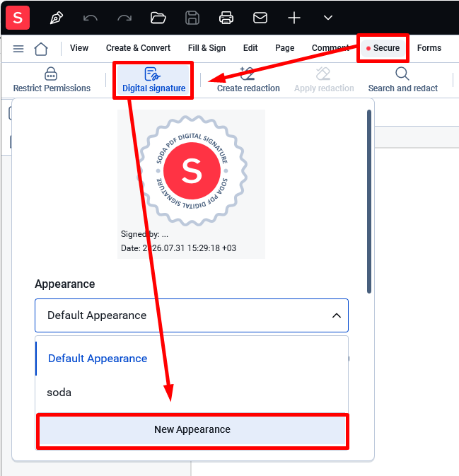Screen dimensions: 459x476
Task: Select the Create redaction tool
Action: pos(248,80)
